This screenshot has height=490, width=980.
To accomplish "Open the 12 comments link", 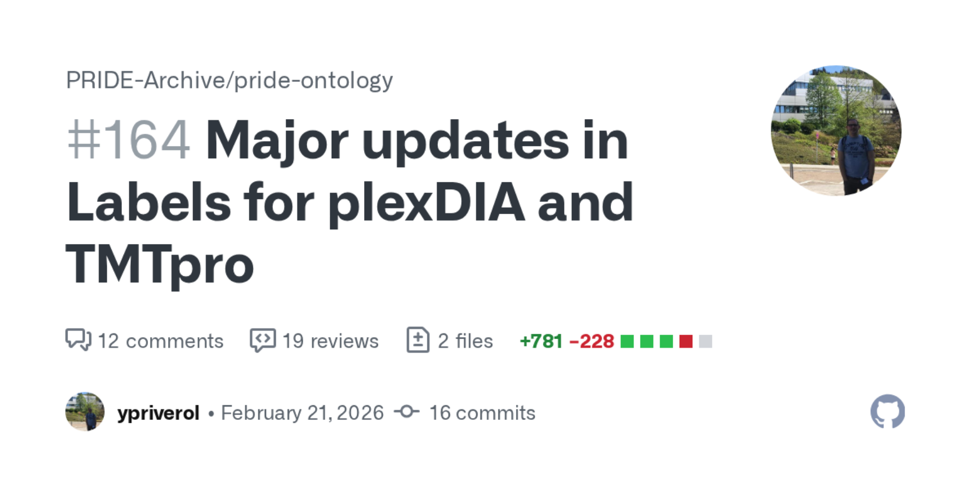I will point(160,341).
